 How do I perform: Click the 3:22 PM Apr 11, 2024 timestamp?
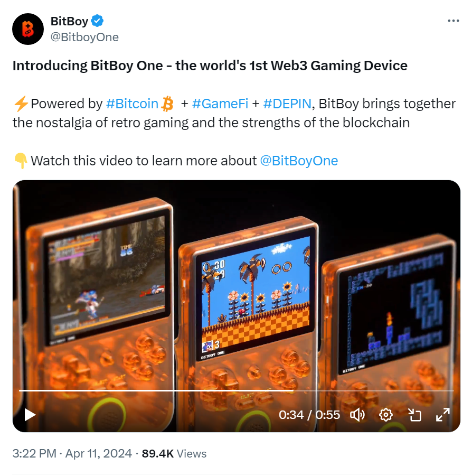[72, 453]
